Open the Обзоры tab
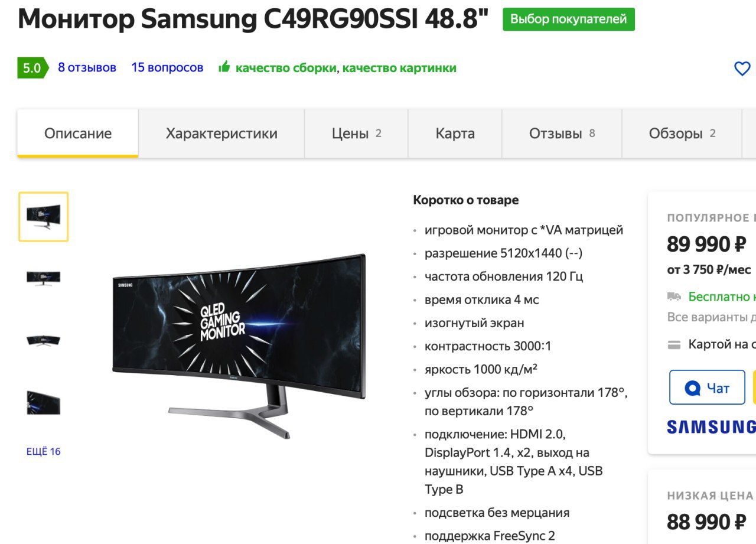The height and width of the screenshot is (544, 756). click(x=682, y=133)
